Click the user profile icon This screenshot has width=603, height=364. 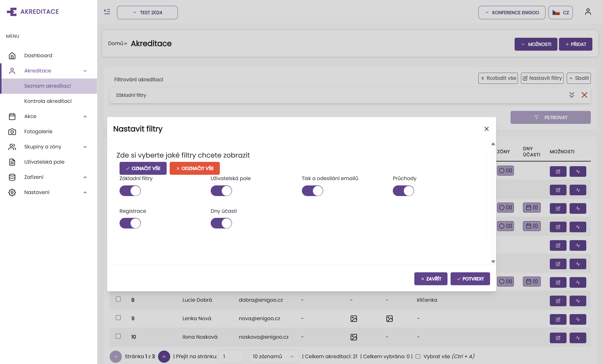click(x=588, y=12)
